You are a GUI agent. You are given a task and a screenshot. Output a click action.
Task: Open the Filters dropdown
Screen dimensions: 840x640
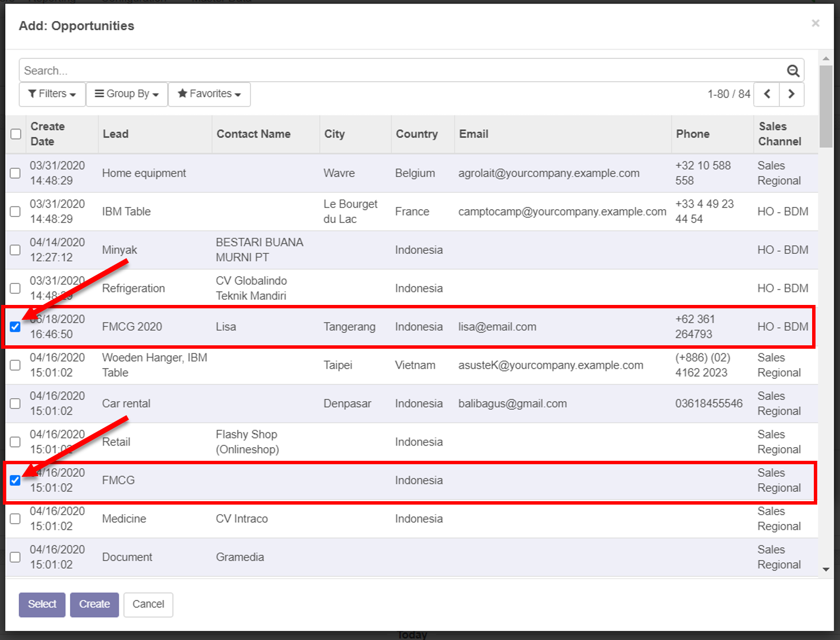[x=52, y=94]
